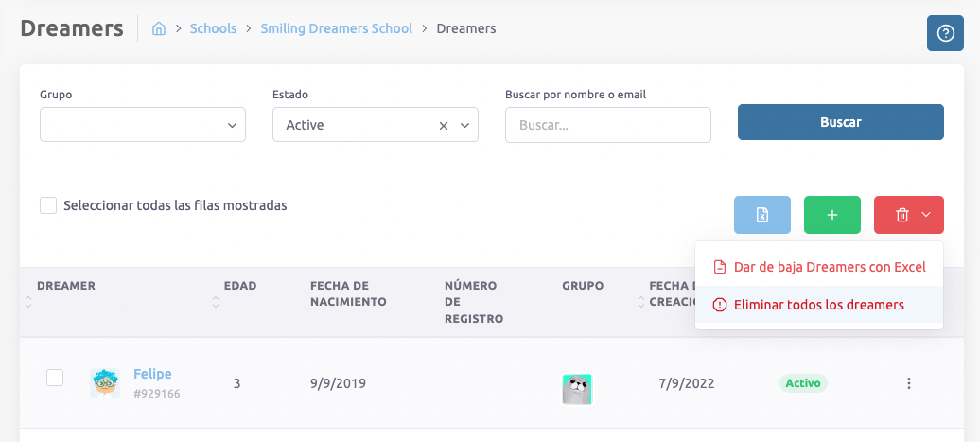Select the checkbox in Felipe's row
The image size is (980, 442).
coord(55,378)
